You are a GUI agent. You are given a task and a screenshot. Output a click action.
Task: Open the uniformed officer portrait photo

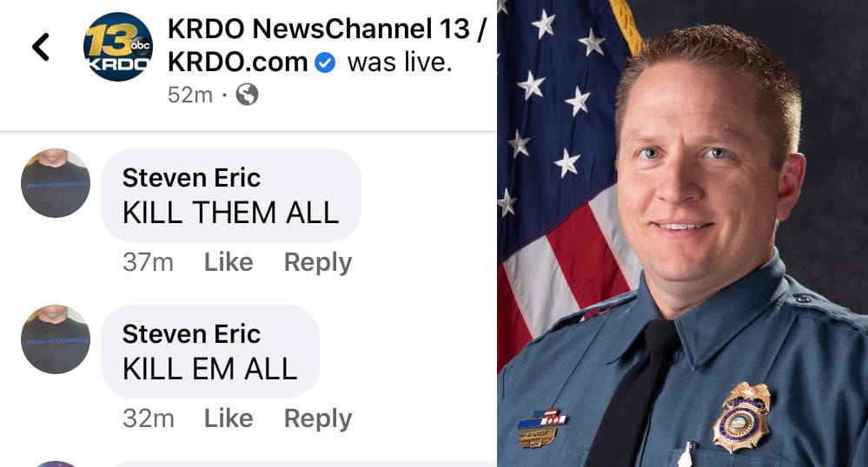(x=683, y=233)
